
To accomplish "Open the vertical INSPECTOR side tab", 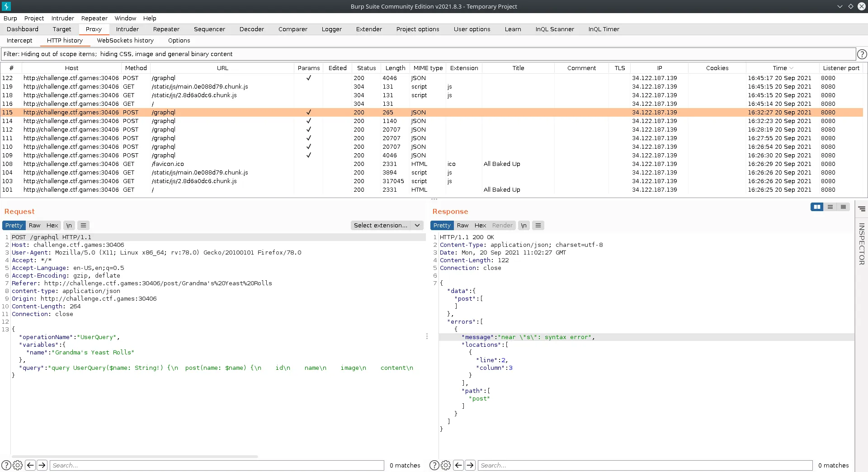I will [x=862, y=244].
